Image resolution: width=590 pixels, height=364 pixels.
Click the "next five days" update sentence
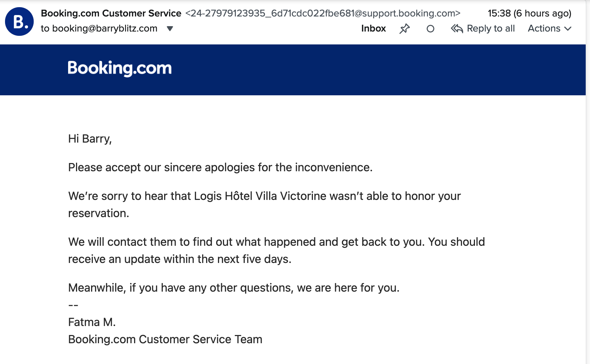[179, 259]
